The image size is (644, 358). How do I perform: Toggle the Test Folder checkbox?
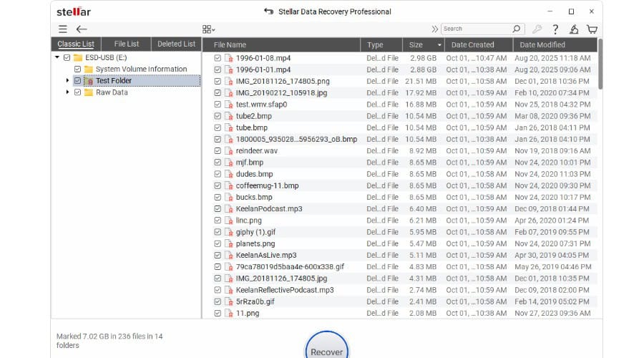(77, 81)
